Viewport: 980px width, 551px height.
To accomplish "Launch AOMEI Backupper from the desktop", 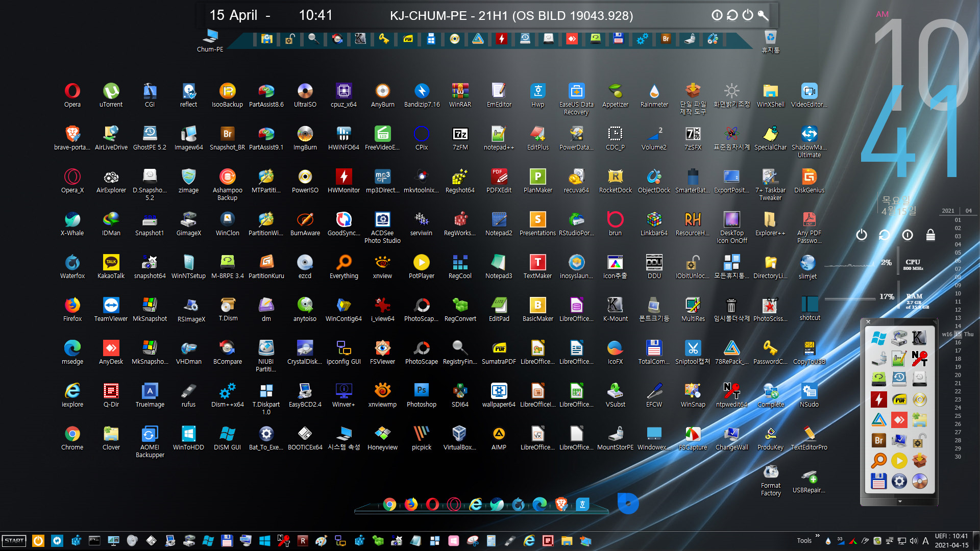I will (150, 442).
